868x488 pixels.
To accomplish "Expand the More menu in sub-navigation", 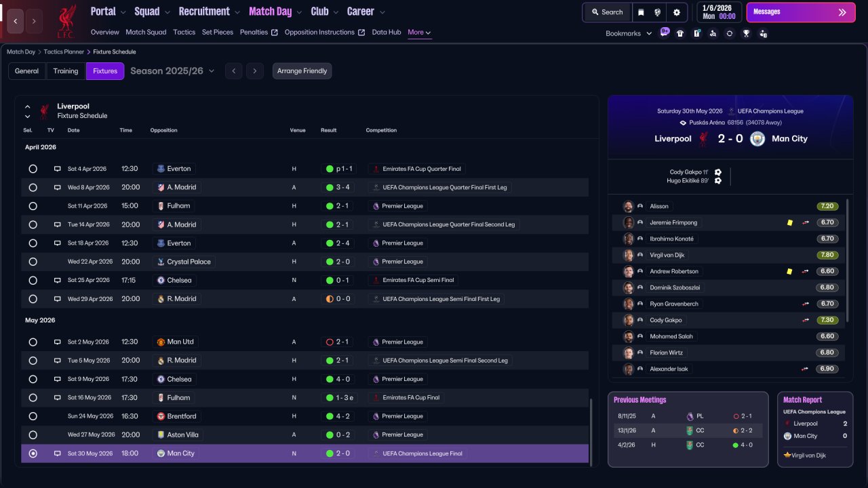I will [419, 32].
